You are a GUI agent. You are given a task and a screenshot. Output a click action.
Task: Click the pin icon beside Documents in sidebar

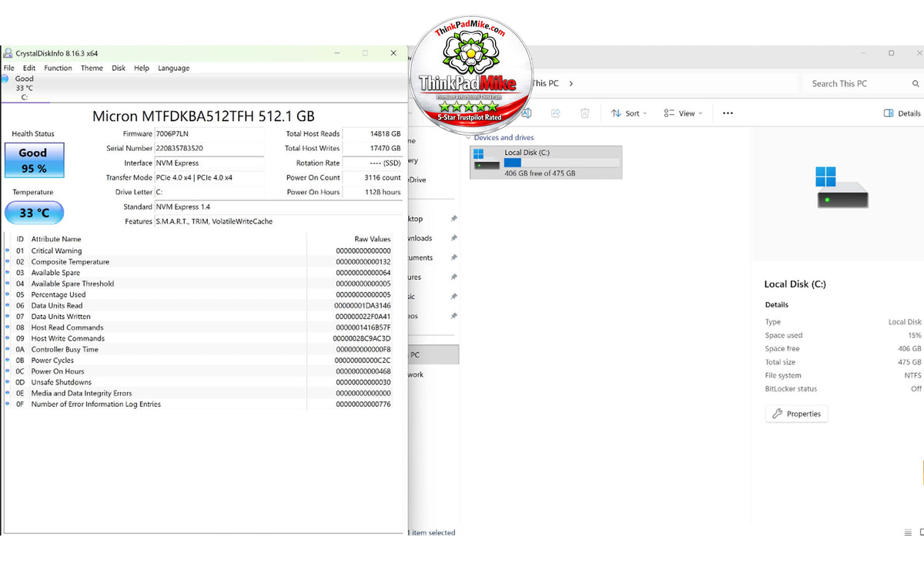tap(454, 257)
